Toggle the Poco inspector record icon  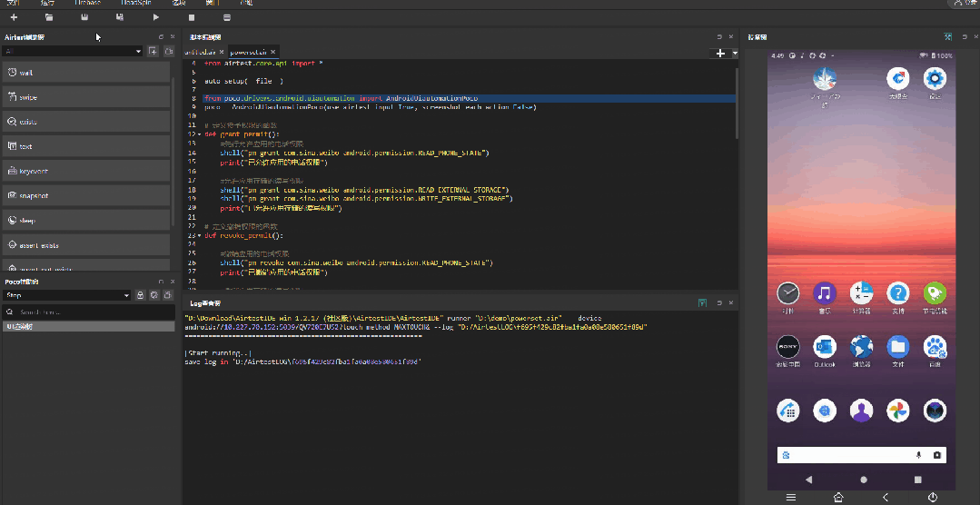point(168,295)
